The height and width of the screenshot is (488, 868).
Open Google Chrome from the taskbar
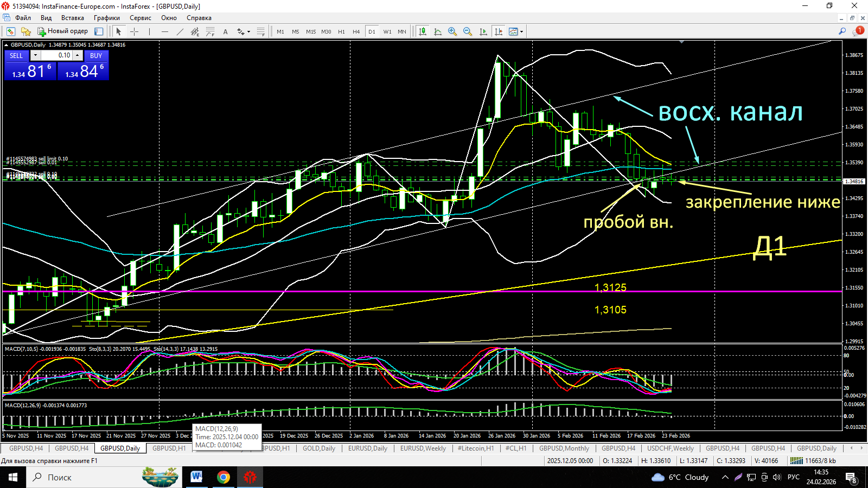click(223, 477)
